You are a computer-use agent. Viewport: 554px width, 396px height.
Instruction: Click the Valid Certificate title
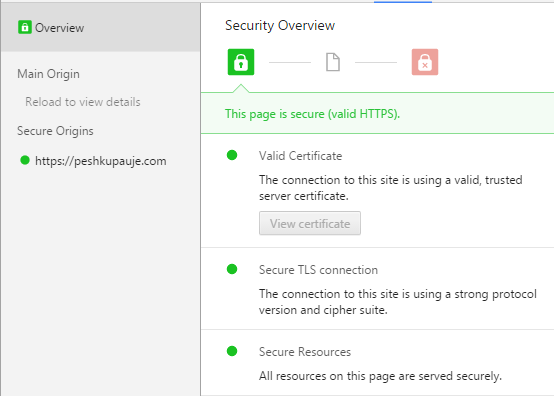point(300,156)
